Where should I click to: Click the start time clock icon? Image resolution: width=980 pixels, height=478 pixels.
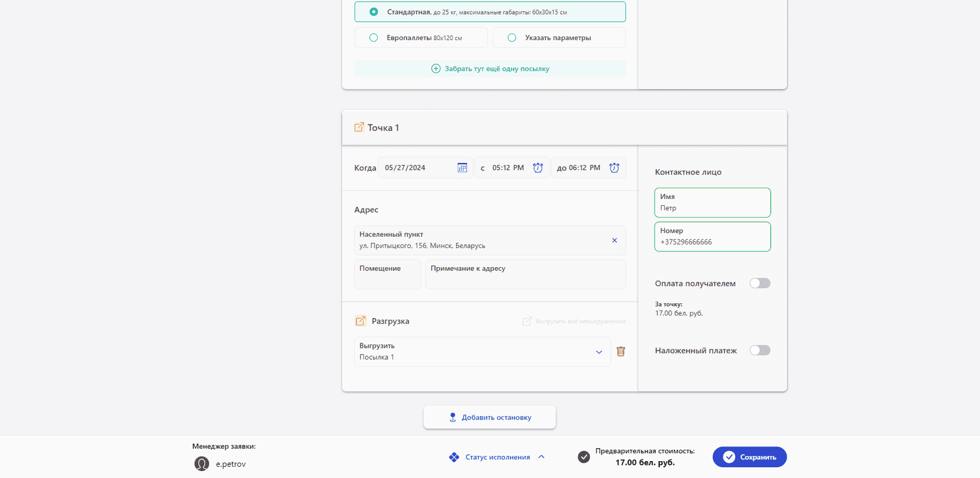point(538,167)
